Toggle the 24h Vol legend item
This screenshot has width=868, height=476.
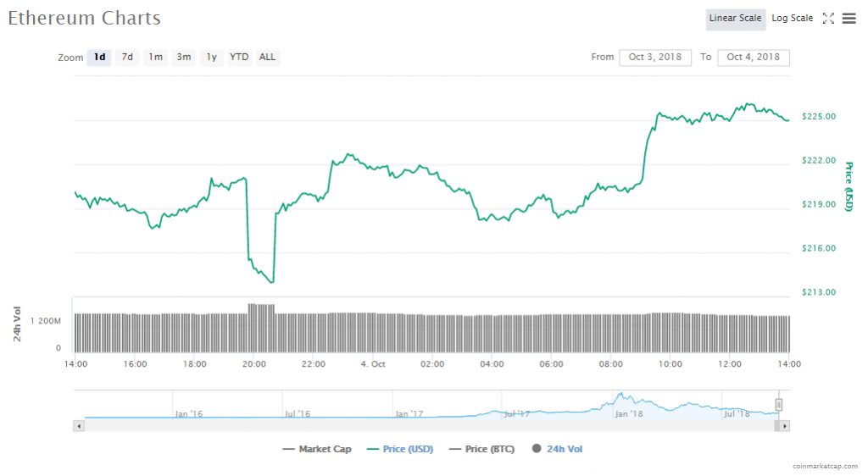tap(557, 449)
